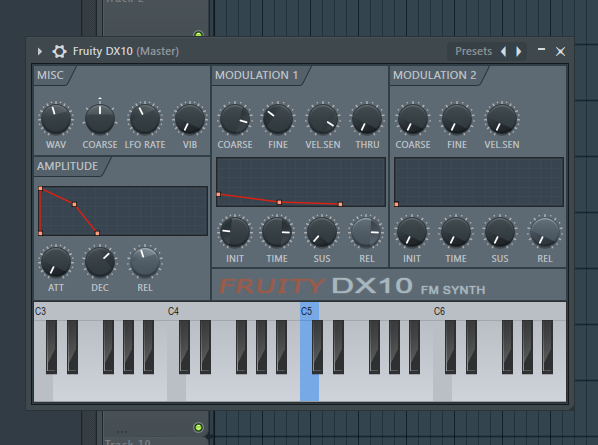
Task: Click Modulation 2 SUS knob
Action: click(500, 232)
